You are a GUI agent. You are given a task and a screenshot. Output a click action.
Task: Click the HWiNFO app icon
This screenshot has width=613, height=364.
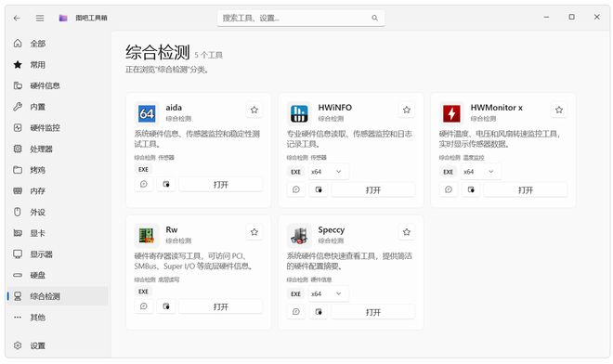click(299, 114)
